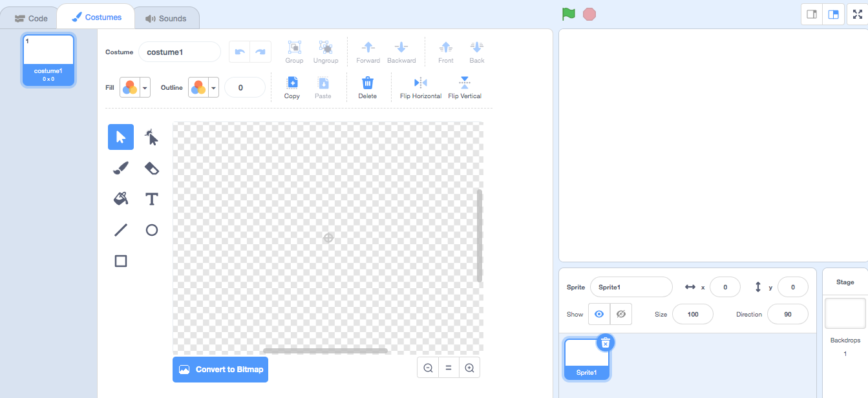Show sprite with the eye icon
This screenshot has height=398, width=868.
(599, 314)
